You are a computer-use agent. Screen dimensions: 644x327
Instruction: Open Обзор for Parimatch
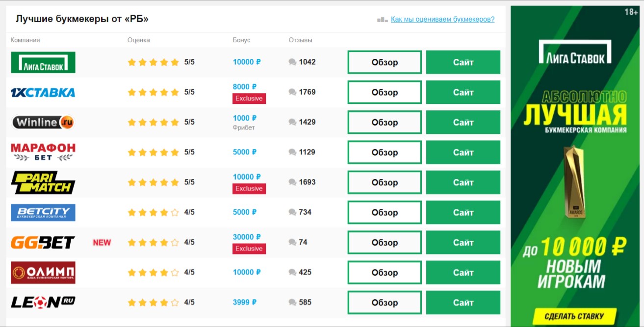385,182
